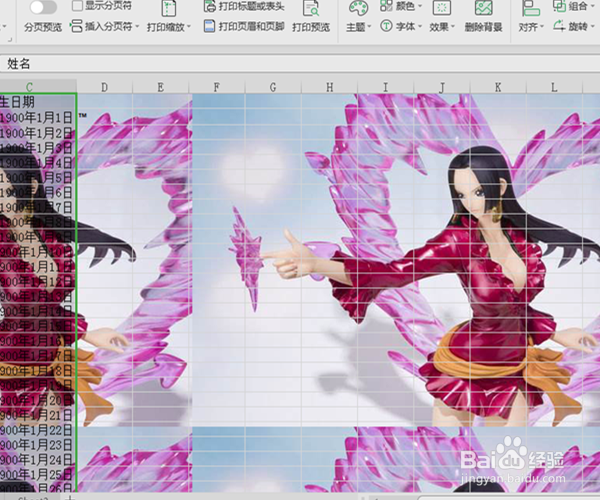Select column K header
The height and width of the screenshot is (500, 600).
click(498, 87)
